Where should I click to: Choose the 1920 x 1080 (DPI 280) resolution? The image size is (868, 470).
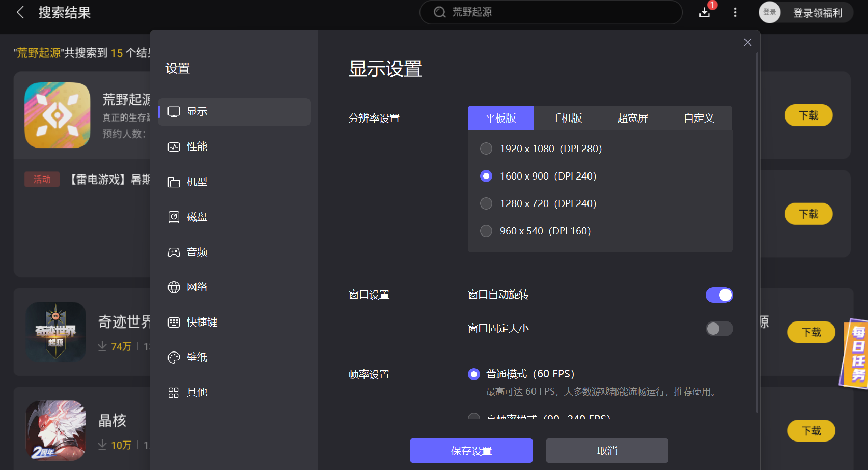coord(486,149)
